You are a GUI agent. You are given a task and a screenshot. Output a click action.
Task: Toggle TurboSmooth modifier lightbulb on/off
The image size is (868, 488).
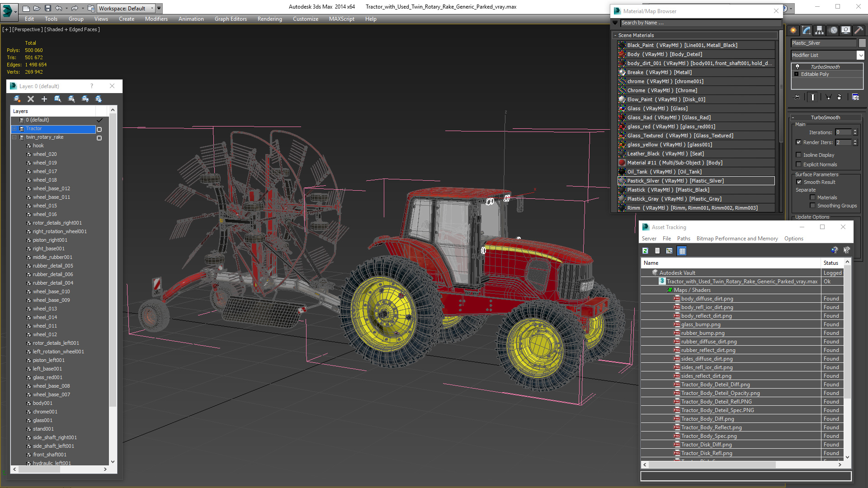797,67
